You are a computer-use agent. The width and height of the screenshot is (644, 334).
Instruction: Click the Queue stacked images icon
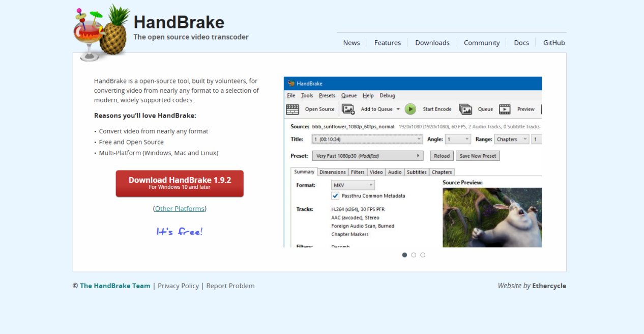pos(465,109)
